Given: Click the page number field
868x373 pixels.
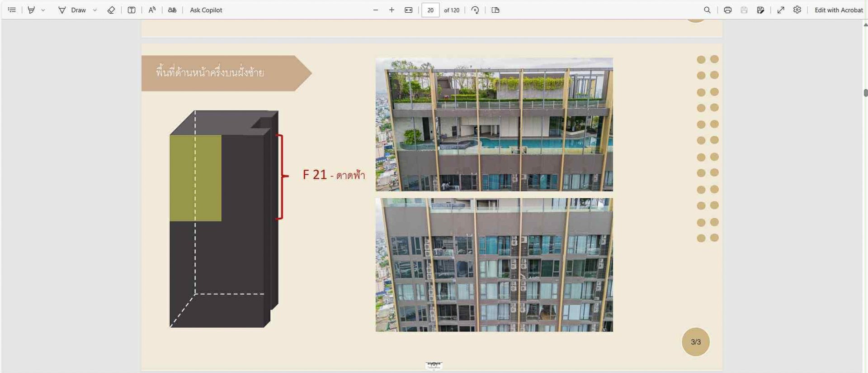Looking at the screenshot, I should [x=430, y=10].
